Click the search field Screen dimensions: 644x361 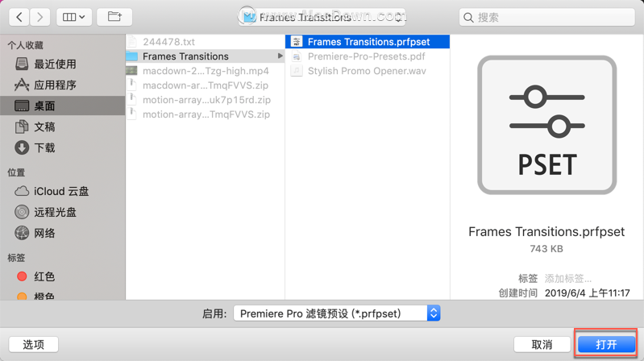547,17
